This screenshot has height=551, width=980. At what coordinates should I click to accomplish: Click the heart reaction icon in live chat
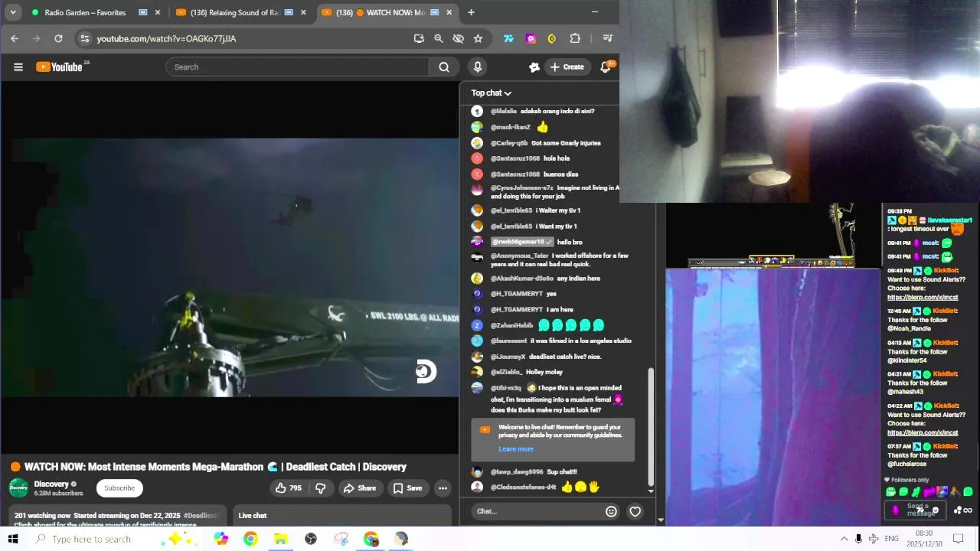pyautogui.click(x=635, y=511)
